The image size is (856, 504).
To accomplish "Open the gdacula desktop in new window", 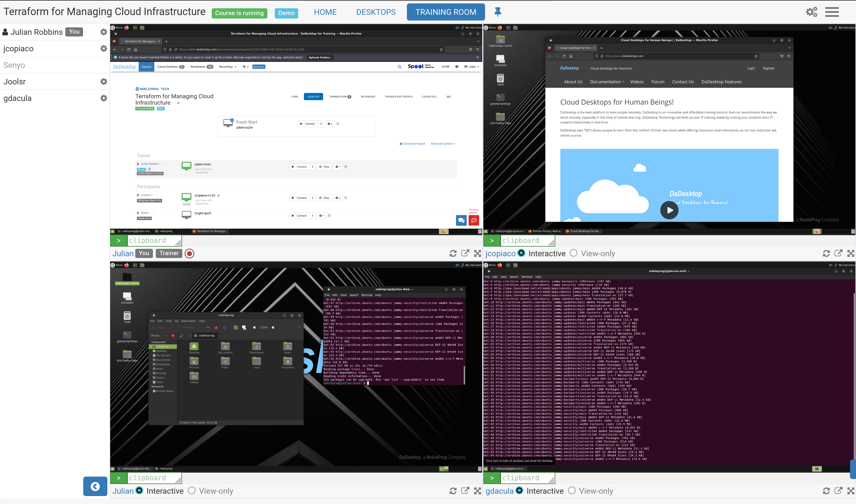I will tap(838, 491).
